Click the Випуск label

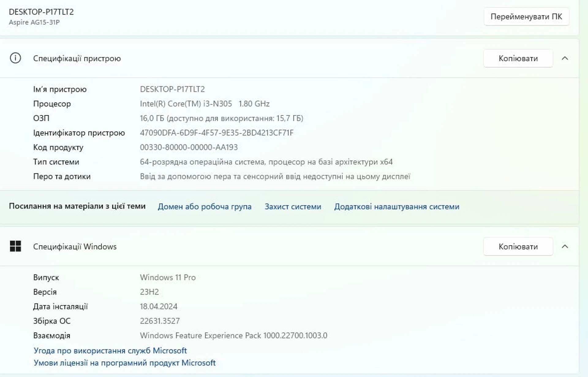point(46,277)
